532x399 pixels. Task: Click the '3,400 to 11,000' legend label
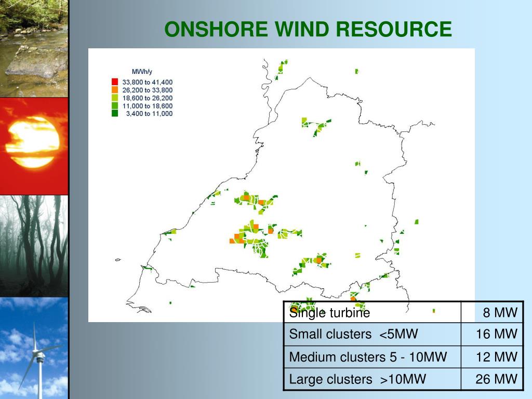[x=149, y=114]
